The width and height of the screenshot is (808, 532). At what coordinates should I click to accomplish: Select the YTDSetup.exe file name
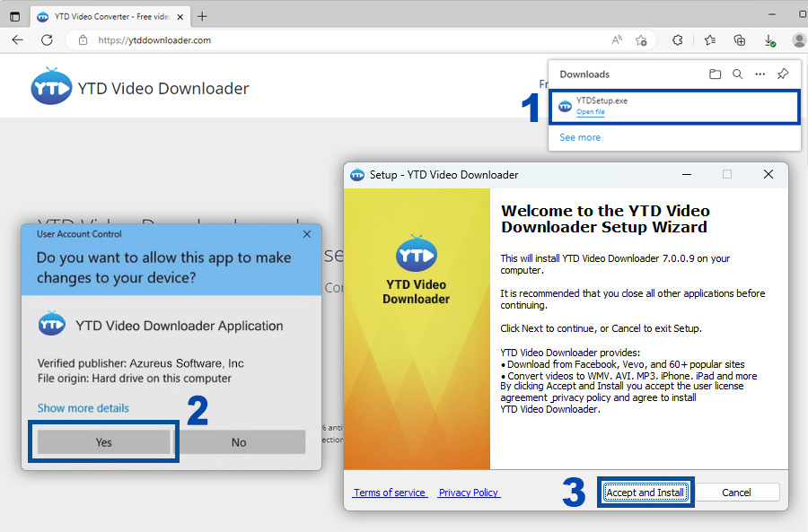click(602, 101)
